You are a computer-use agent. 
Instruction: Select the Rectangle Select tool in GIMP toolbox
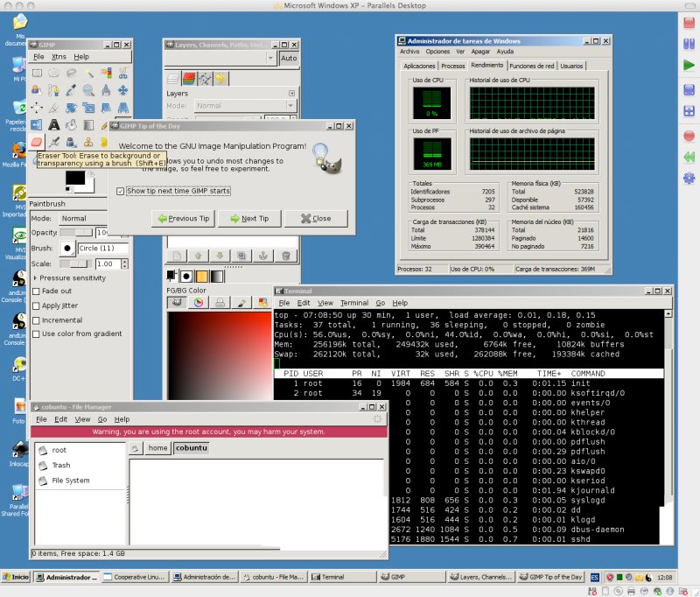[x=37, y=73]
